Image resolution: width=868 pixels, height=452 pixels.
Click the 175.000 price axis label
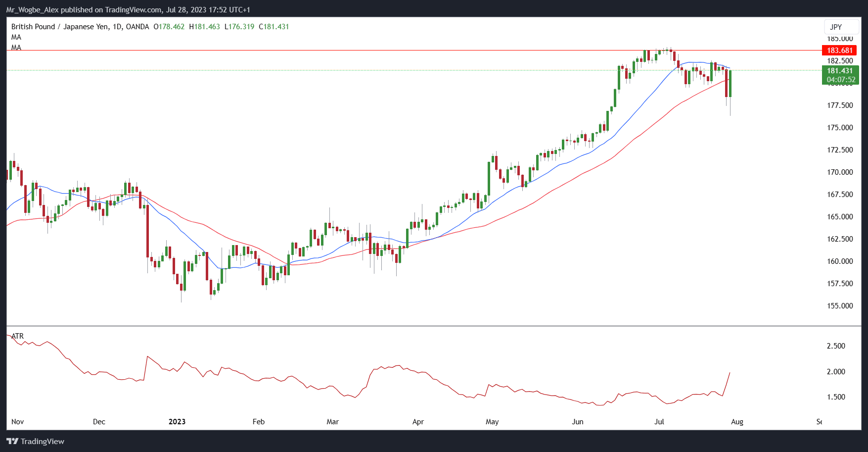click(x=840, y=127)
